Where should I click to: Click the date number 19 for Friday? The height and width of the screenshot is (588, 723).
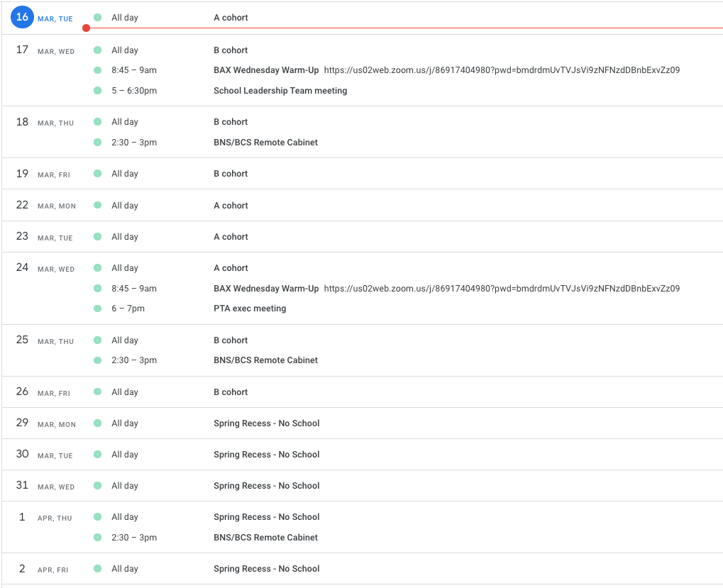click(x=22, y=173)
